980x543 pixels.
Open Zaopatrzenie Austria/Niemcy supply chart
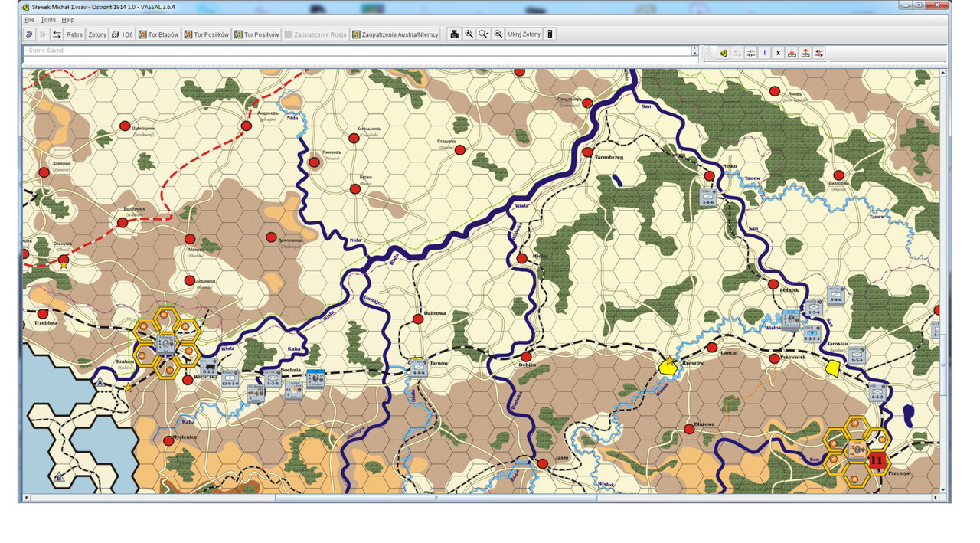click(395, 34)
